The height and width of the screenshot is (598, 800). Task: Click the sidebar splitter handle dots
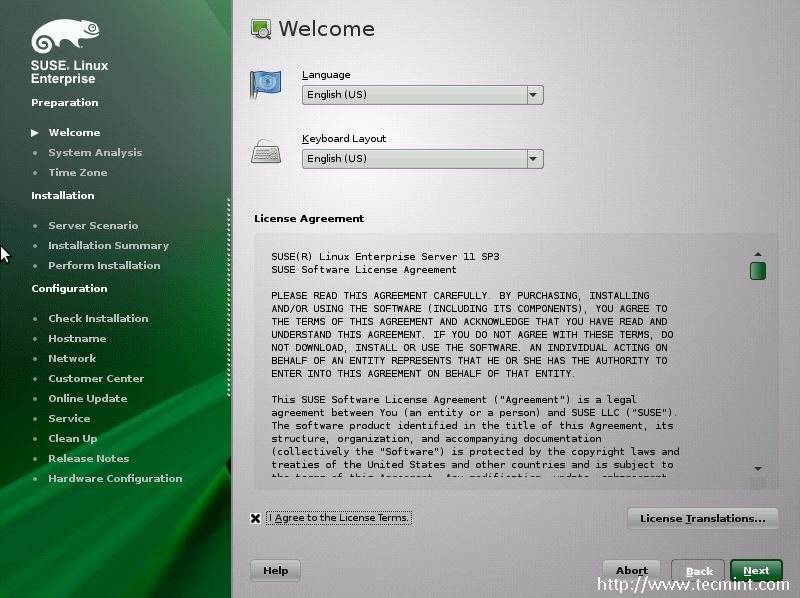[229, 297]
